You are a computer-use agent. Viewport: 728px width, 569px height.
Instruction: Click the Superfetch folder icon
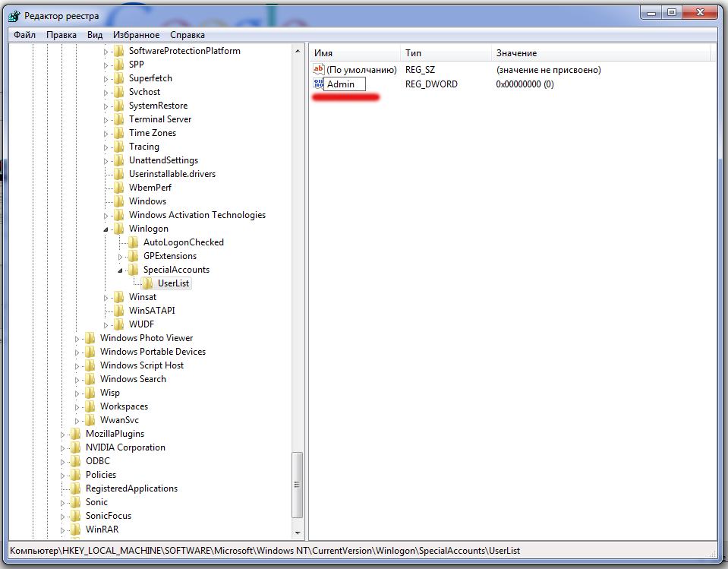coord(119,78)
